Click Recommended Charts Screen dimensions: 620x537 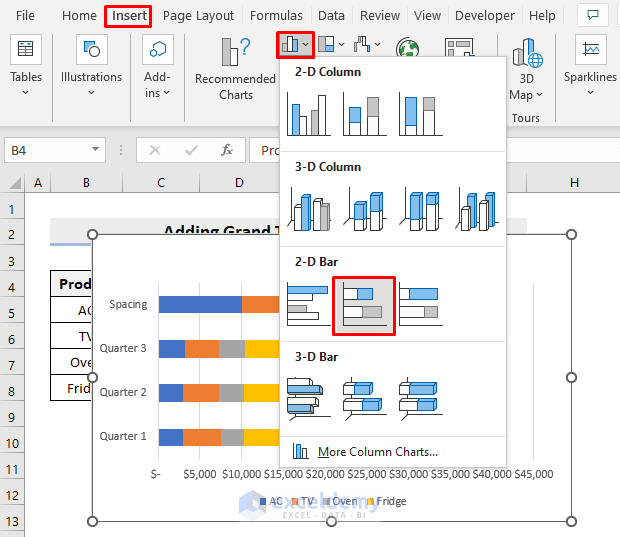[236, 69]
